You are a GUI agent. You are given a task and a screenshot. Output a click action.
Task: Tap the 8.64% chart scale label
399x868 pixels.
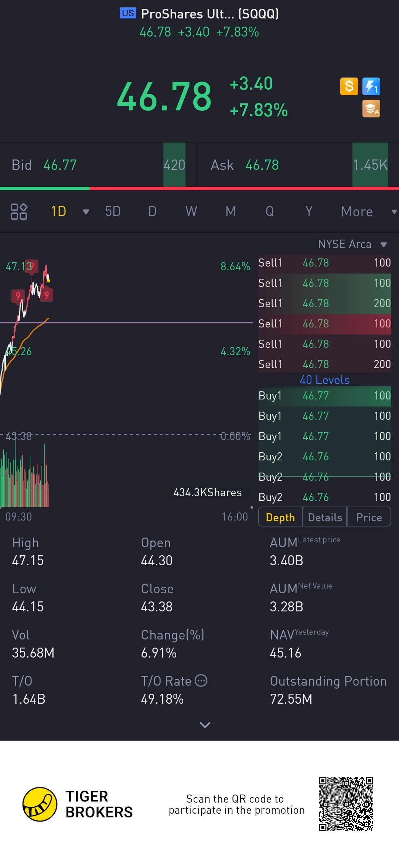point(235,266)
